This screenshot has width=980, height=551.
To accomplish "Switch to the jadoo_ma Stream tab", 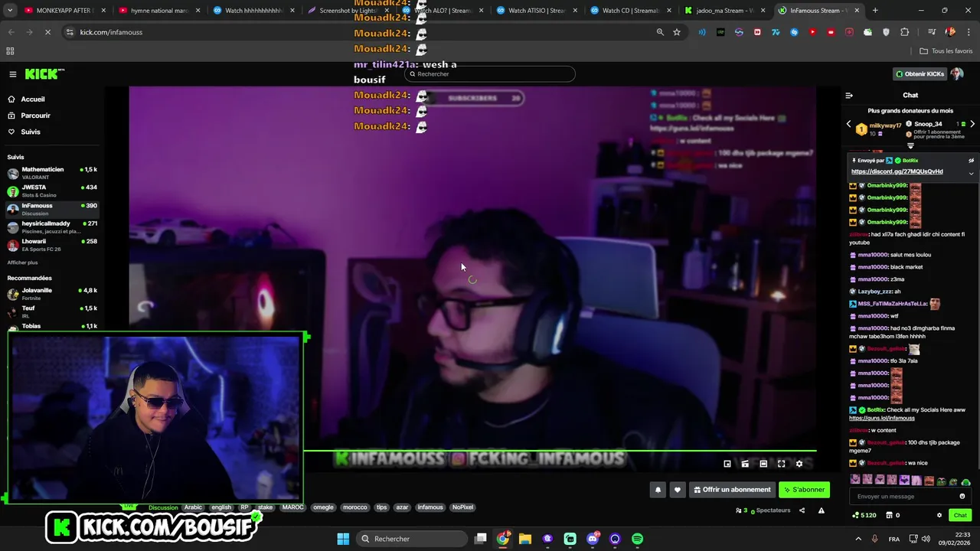I will pos(725,11).
